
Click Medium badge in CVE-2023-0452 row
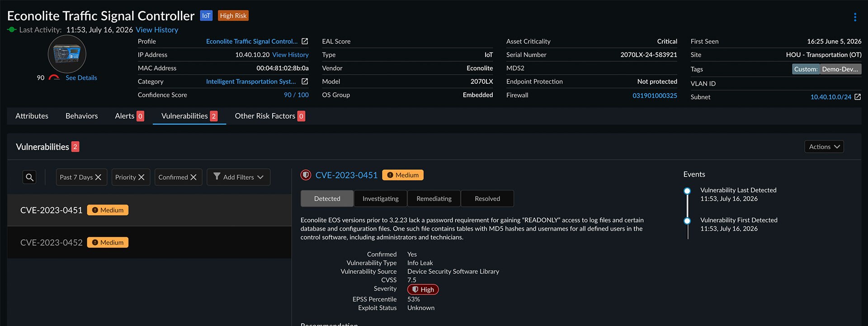108,243
